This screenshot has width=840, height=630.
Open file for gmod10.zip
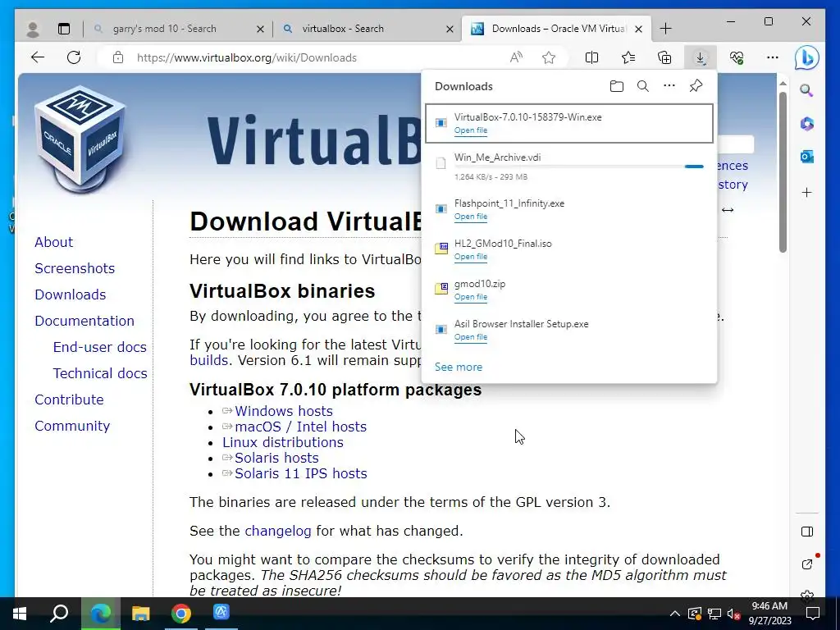471,297
